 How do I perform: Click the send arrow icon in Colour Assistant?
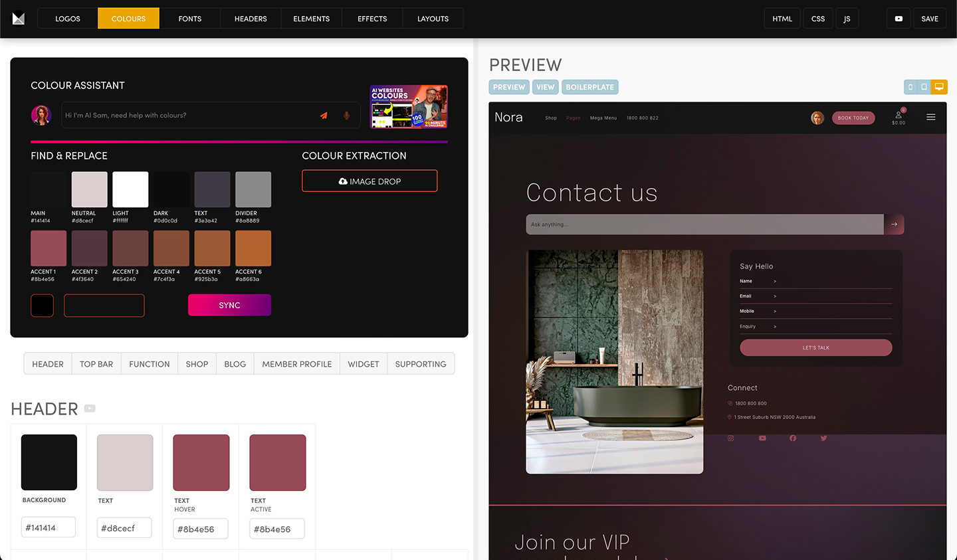pyautogui.click(x=324, y=116)
